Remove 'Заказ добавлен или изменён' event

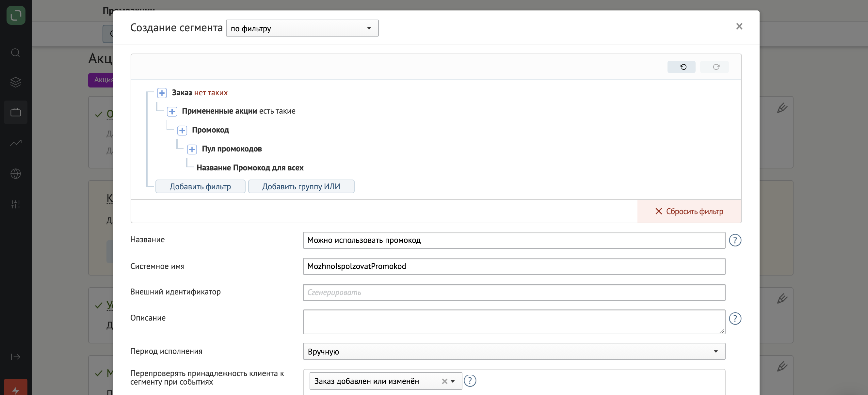tap(444, 381)
